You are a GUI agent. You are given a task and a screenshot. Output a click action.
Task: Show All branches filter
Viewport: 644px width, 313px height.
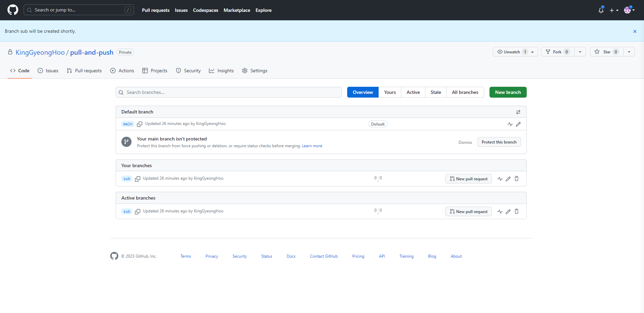(465, 92)
